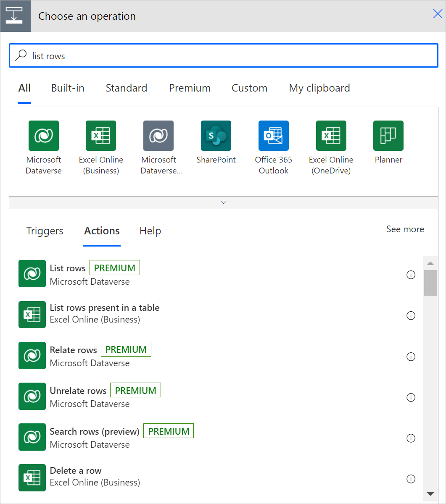Collapse the connectors panel with chevron
The image size is (446, 504).
[224, 202]
